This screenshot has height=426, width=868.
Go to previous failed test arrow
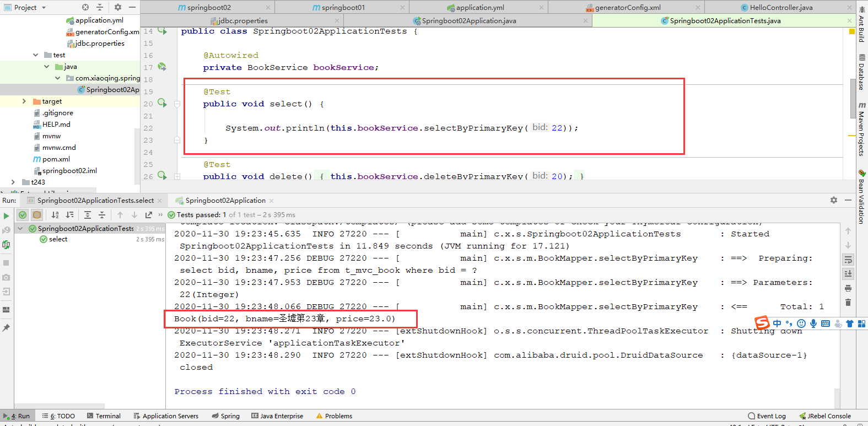[120, 215]
